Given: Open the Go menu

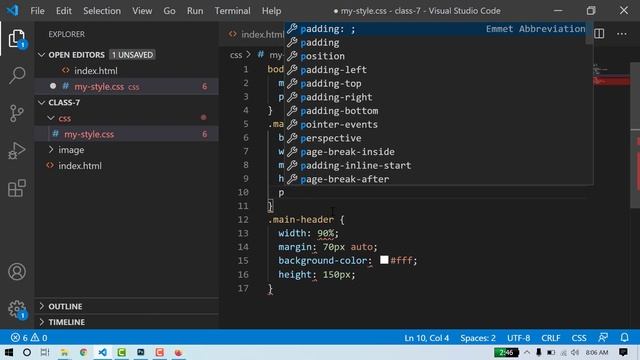Looking at the screenshot, I should (x=169, y=11).
